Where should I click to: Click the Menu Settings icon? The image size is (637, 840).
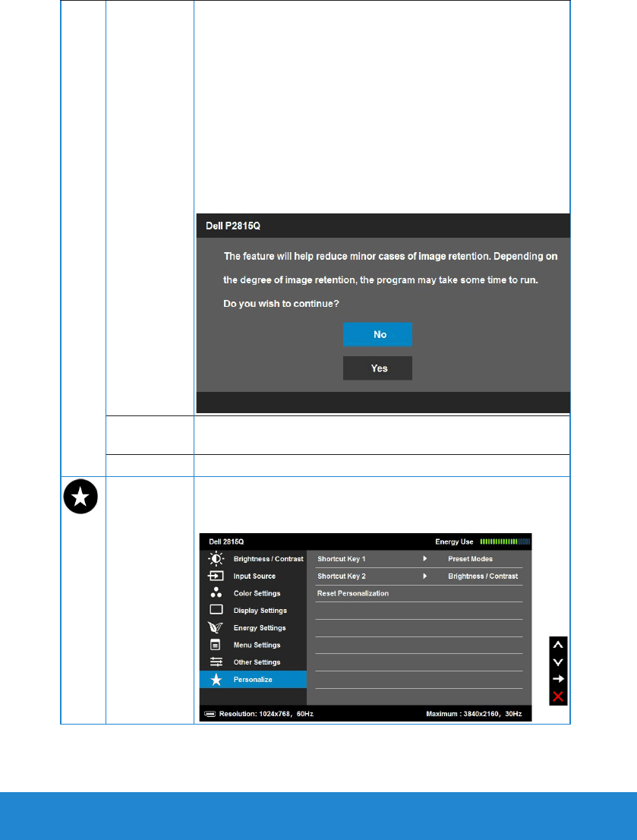pyautogui.click(x=216, y=645)
